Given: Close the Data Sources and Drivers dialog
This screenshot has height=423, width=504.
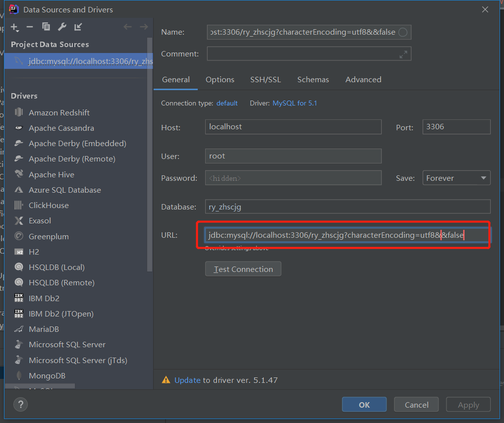Looking at the screenshot, I should point(485,9).
